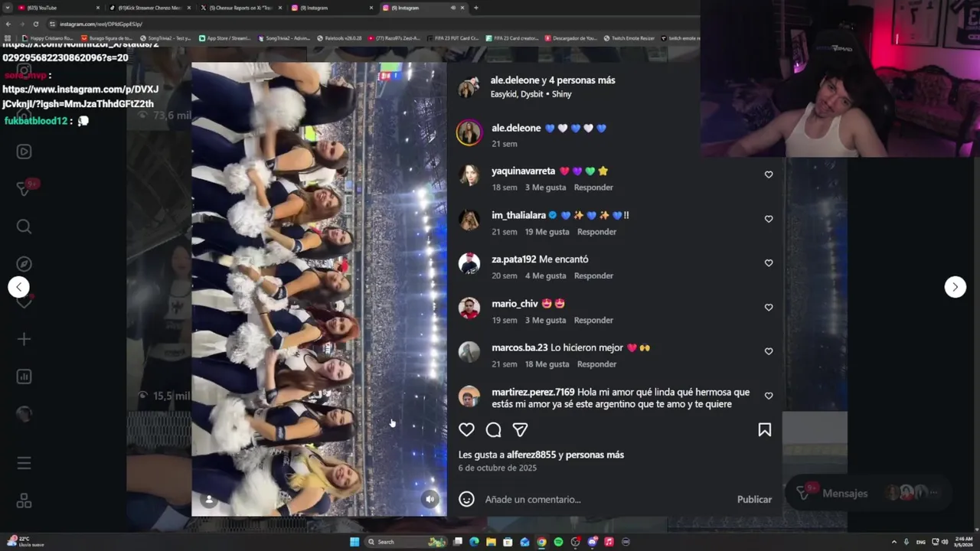Screen dimensions: 980x551
Task: Like za.pata192's comment
Action: [769, 263]
